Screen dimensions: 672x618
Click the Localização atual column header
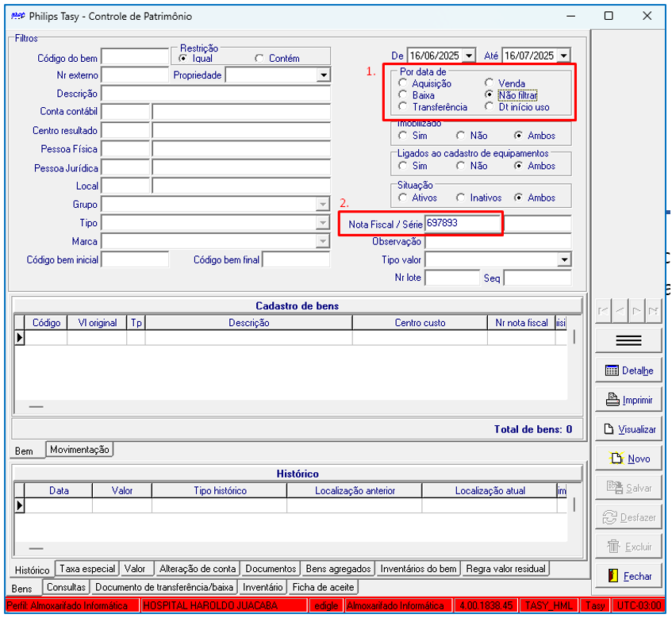490,491
